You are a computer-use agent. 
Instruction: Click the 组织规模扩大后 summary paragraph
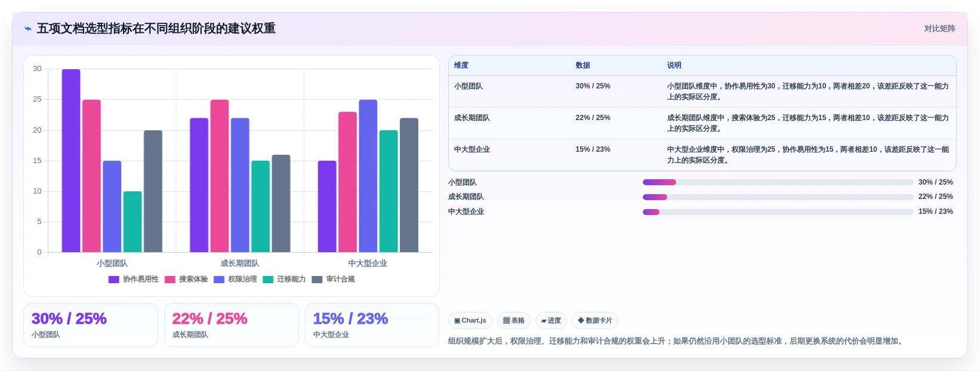tap(677, 341)
